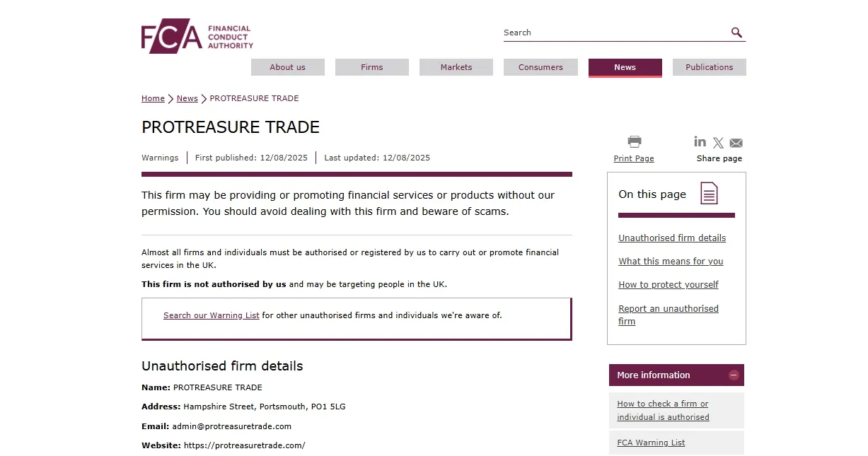Select the Publications tab
This screenshot has height=456, width=868.
[x=710, y=67]
